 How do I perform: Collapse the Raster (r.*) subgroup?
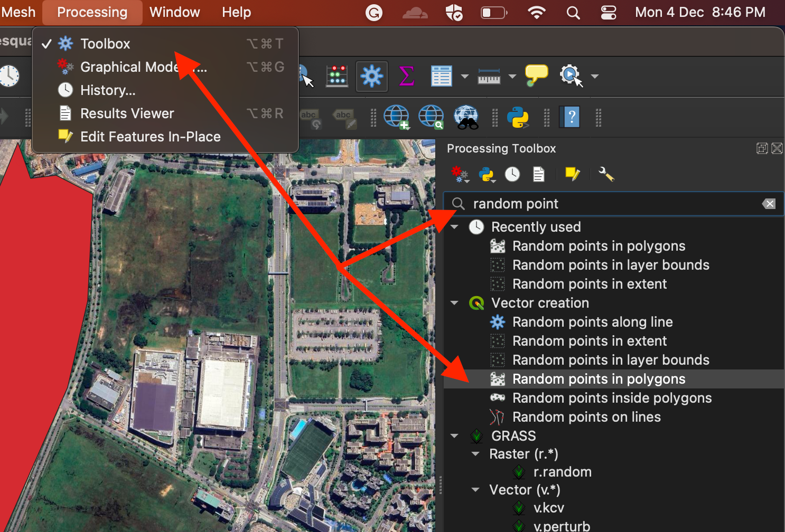pyautogui.click(x=476, y=454)
